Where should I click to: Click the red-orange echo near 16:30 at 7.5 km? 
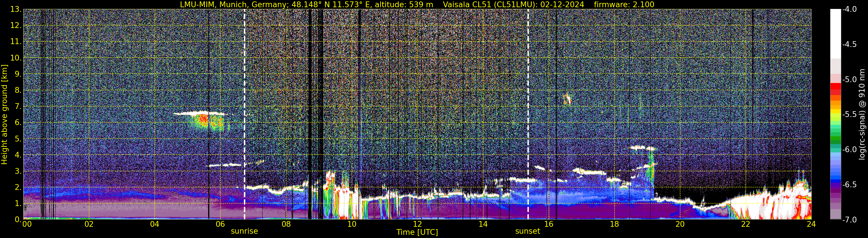568,99
